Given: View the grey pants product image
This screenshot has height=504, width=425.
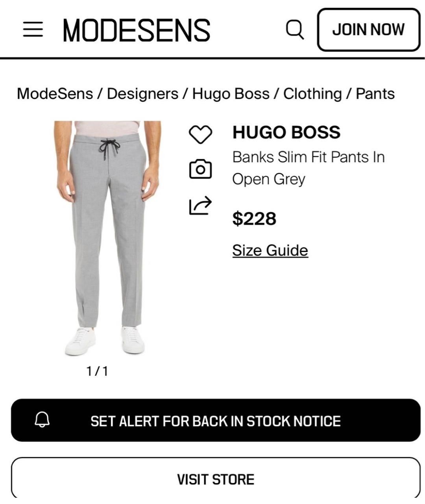Looking at the screenshot, I should point(107,238).
